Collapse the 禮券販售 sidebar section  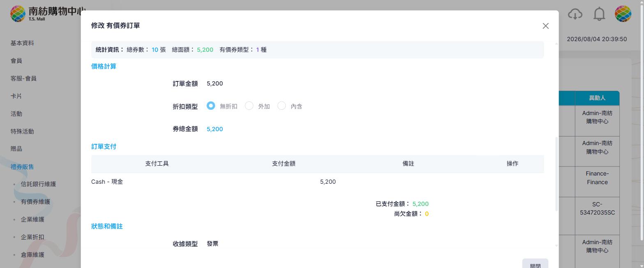(x=22, y=167)
